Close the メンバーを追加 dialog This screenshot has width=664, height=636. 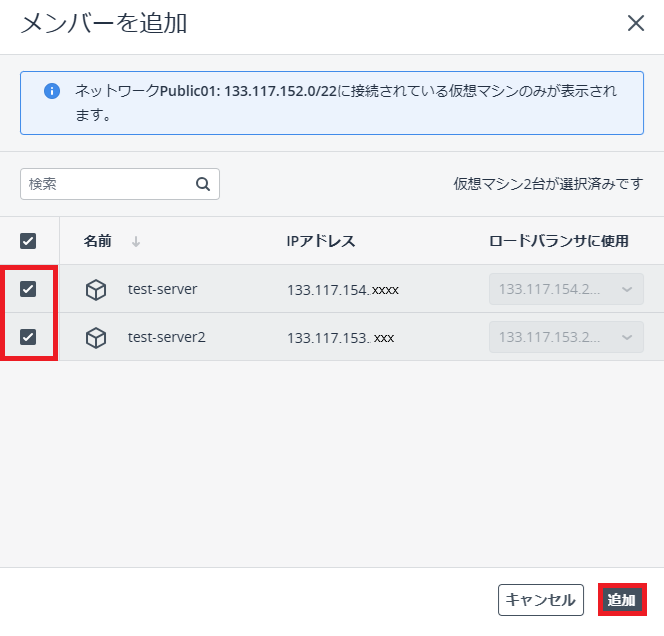[x=636, y=24]
